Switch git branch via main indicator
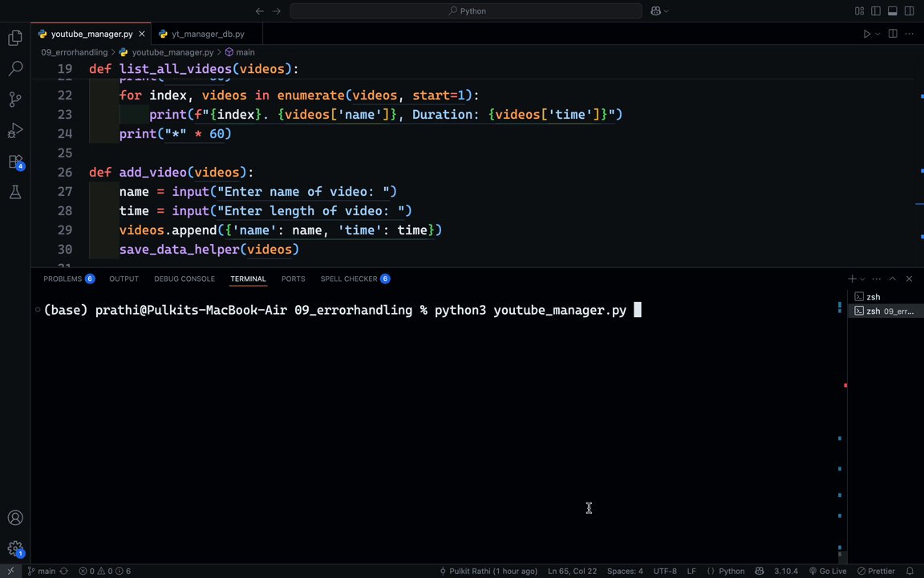Viewport: 924px width, 578px height. pos(41,571)
